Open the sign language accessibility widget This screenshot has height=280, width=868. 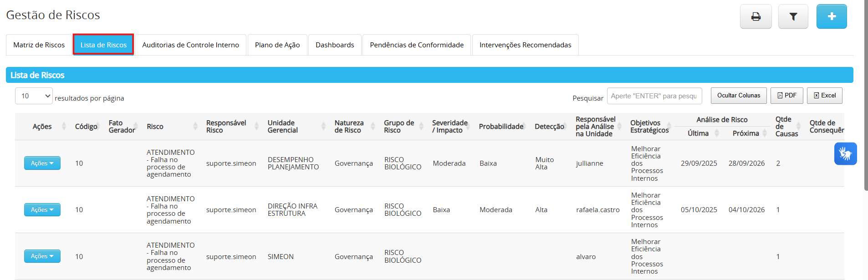click(845, 154)
